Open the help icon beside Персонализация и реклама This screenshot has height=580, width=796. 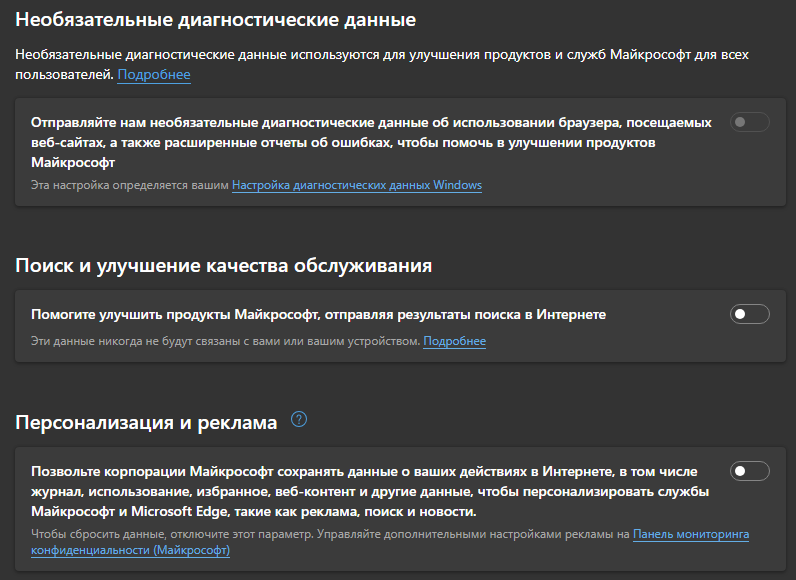(299, 420)
